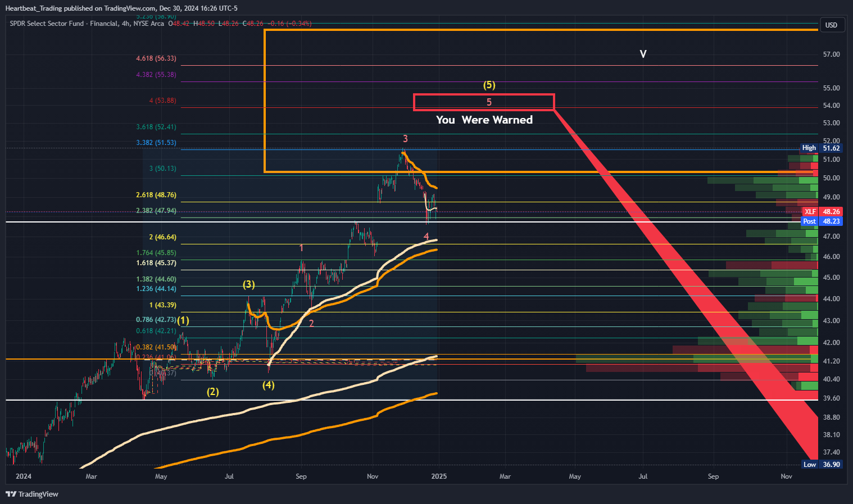Click 2024 on the time axis
This screenshot has height=504, width=853.
[24, 476]
